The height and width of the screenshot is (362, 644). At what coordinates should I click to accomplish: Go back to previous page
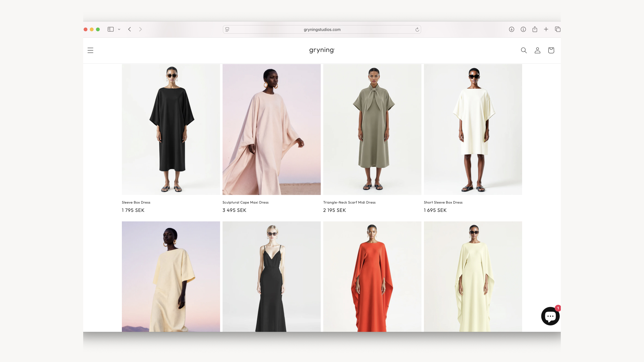(x=129, y=29)
